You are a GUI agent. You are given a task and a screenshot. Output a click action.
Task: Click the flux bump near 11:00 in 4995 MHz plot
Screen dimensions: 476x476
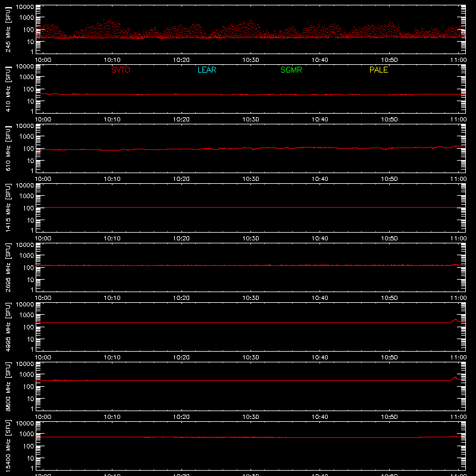click(x=455, y=320)
